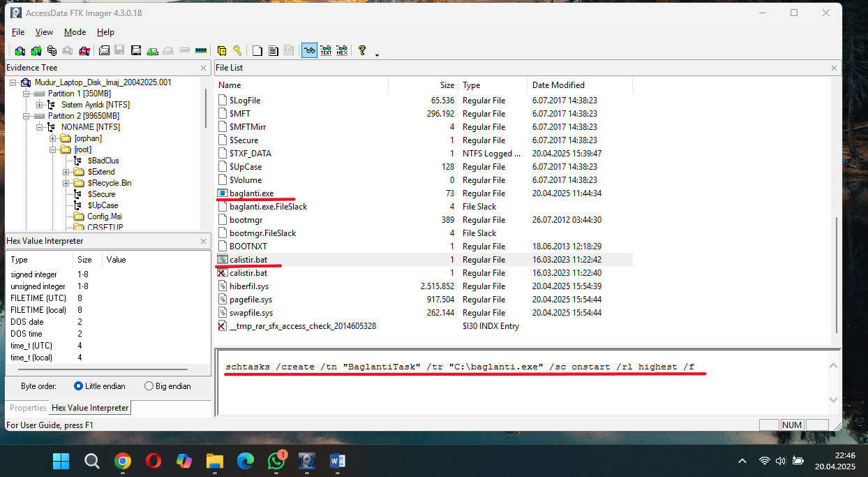The image size is (868, 477).
Task: Select Big endian byte order
Action: pyautogui.click(x=167, y=386)
